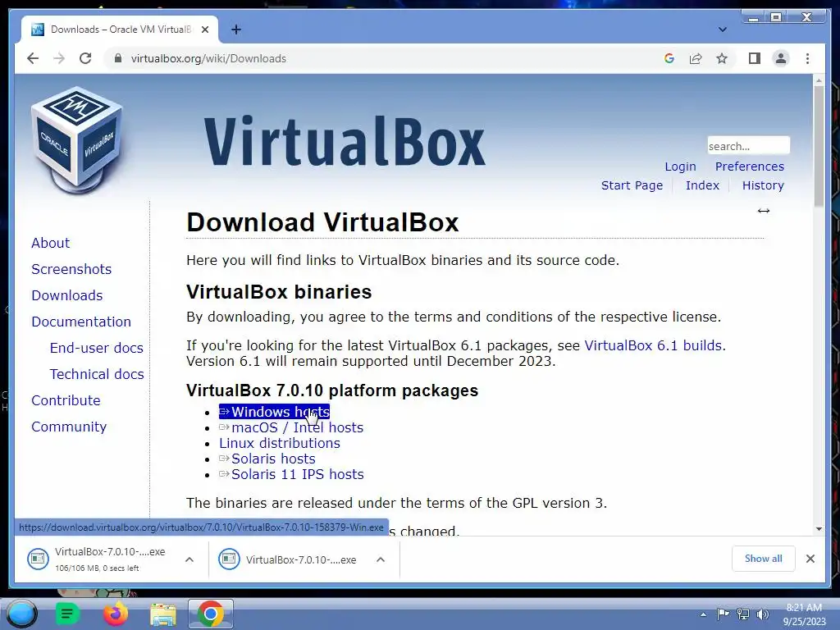Open the About sidebar link
The height and width of the screenshot is (630, 840).
(50, 243)
